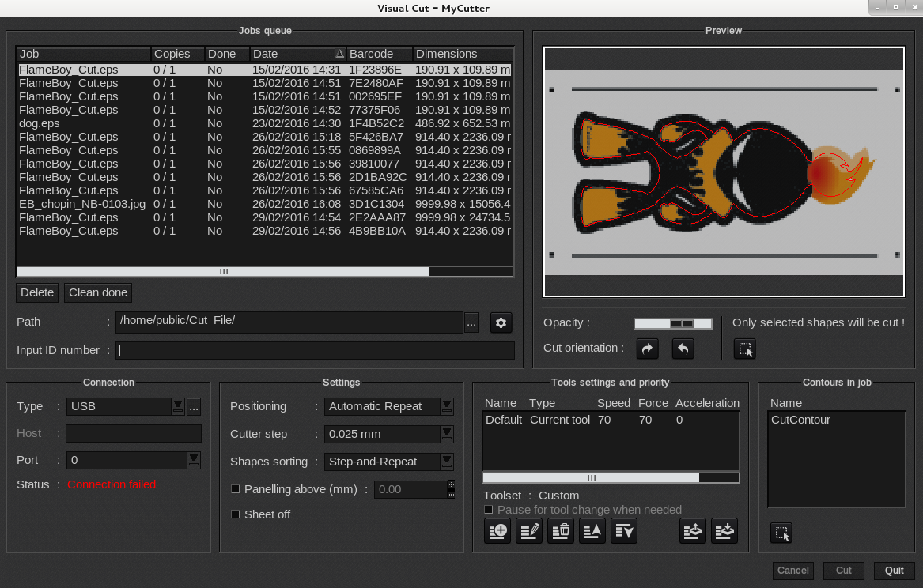Click the add tool icon
The image size is (923, 588).
point(497,531)
